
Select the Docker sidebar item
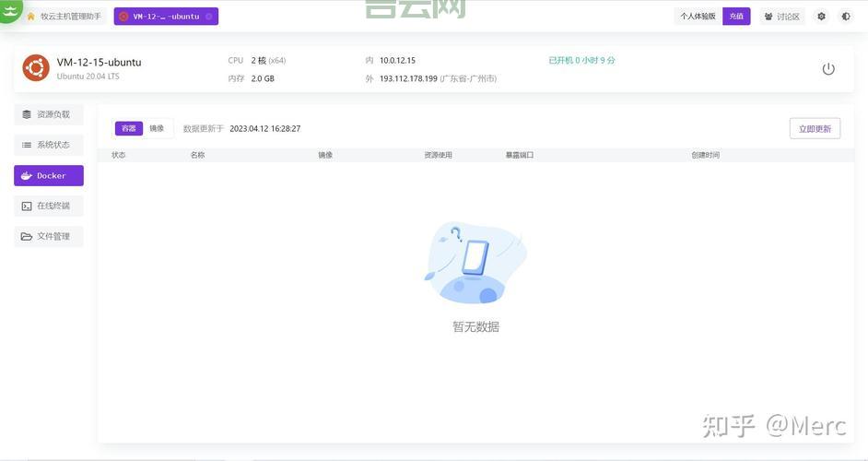click(49, 176)
